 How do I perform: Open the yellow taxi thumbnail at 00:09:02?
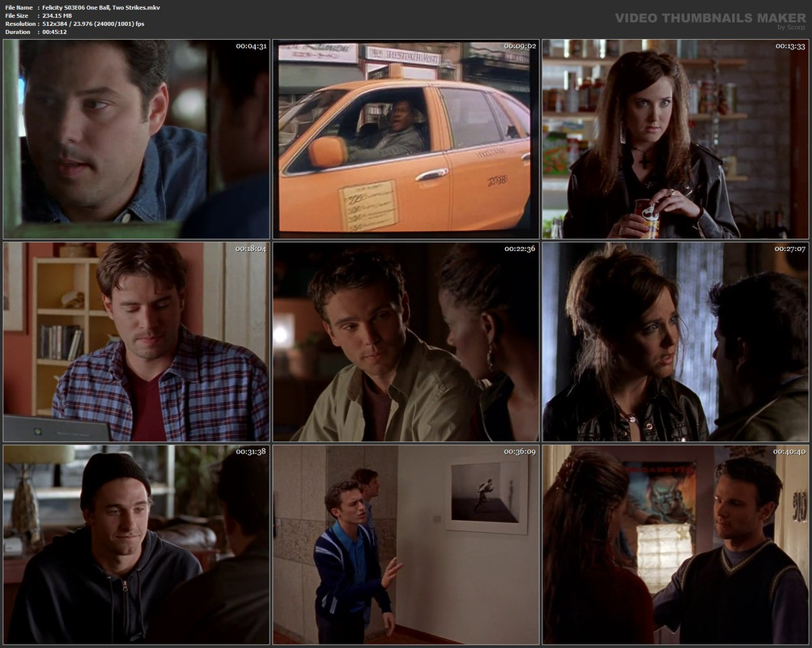click(x=406, y=139)
